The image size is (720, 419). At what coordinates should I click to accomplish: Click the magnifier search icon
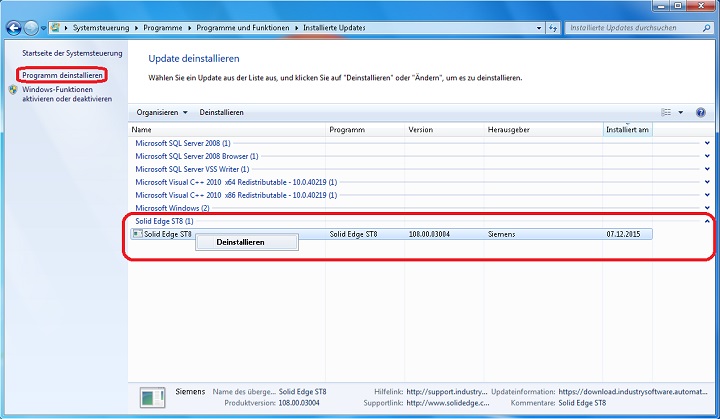pos(707,28)
